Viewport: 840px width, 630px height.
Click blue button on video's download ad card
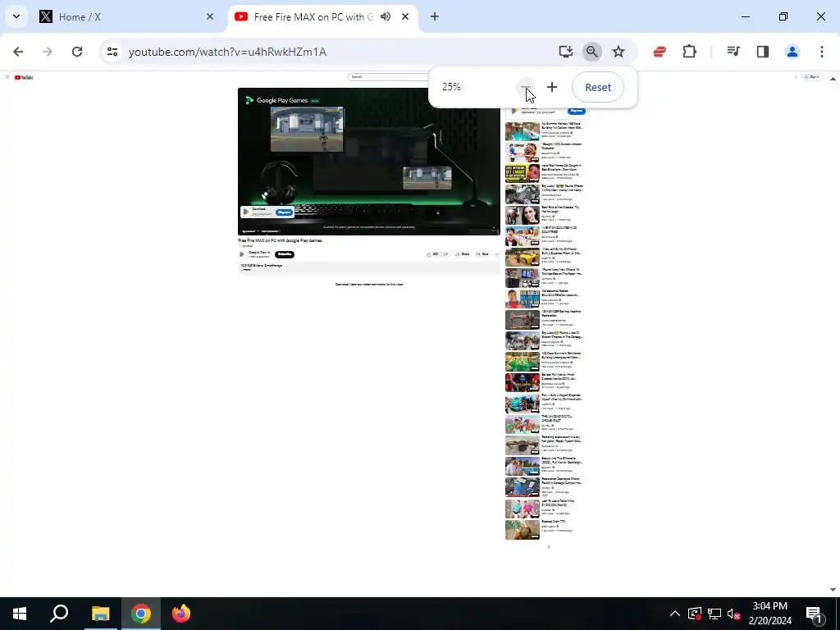[284, 212]
